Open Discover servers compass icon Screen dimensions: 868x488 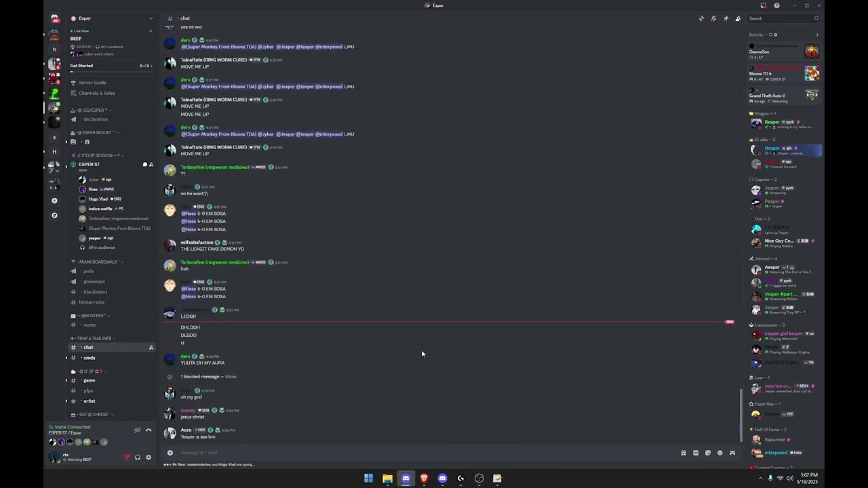(54, 216)
